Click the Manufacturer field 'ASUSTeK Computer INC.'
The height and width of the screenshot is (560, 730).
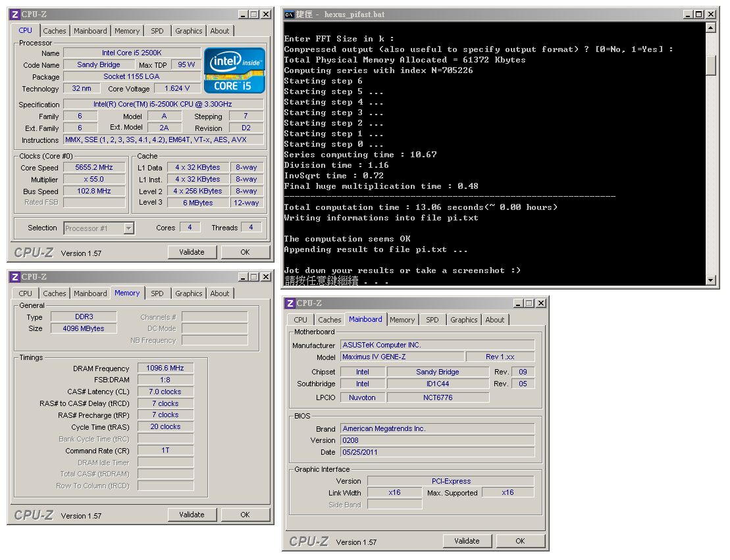438,345
